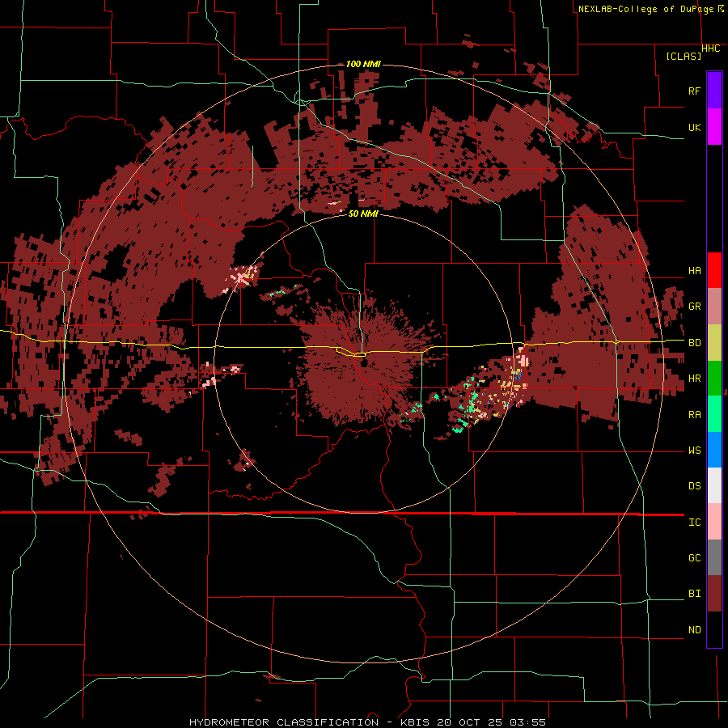Click the RA light-green legend swatch
Viewport: 728px width, 728px height.
714,414
